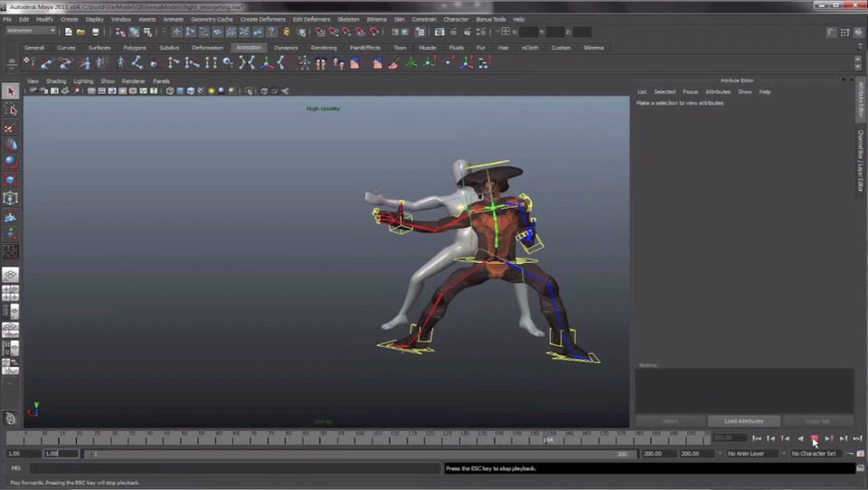Open scene using the folder icon
Viewport: 868px width, 490px height.
click(x=81, y=32)
